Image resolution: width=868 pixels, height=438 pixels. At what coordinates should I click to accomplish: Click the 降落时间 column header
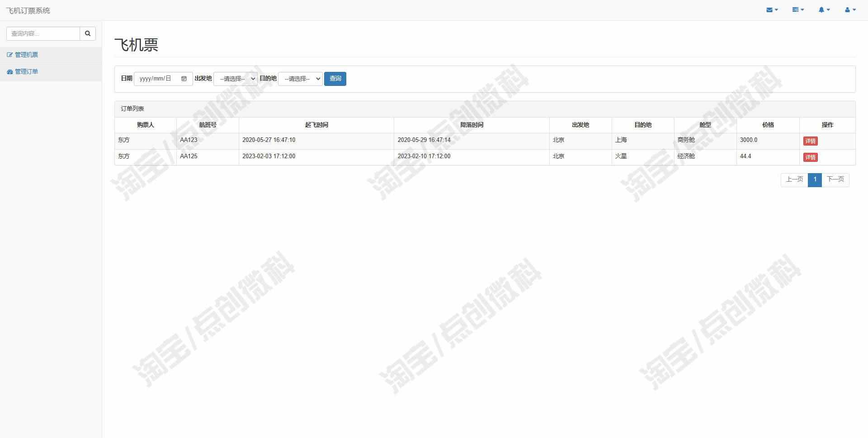(472, 125)
